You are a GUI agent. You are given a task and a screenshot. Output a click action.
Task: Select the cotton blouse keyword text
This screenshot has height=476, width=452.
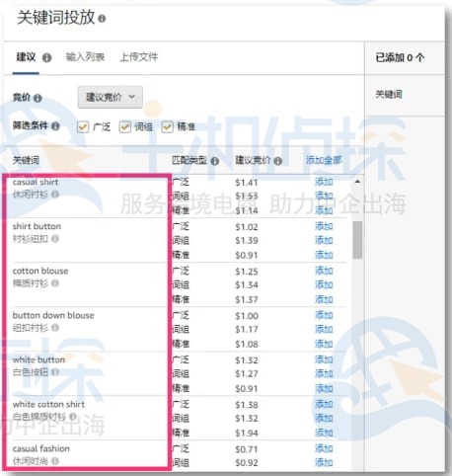pos(40,271)
